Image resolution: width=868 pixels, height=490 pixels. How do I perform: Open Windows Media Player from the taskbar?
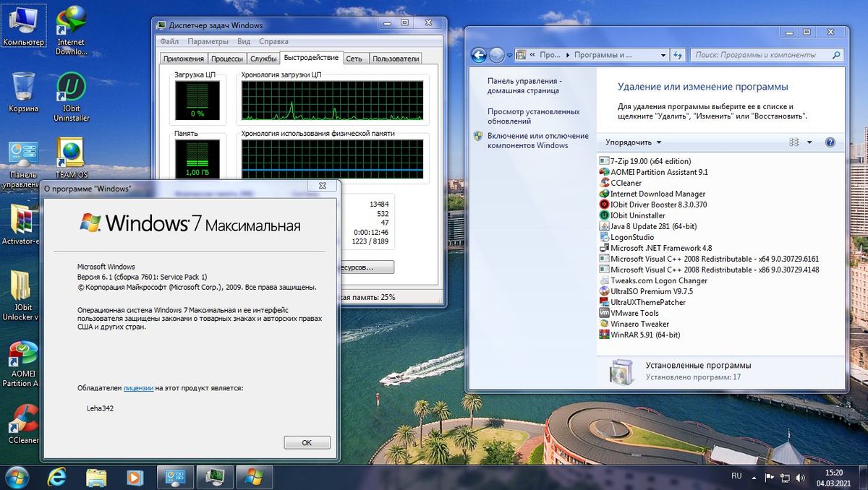(x=134, y=476)
